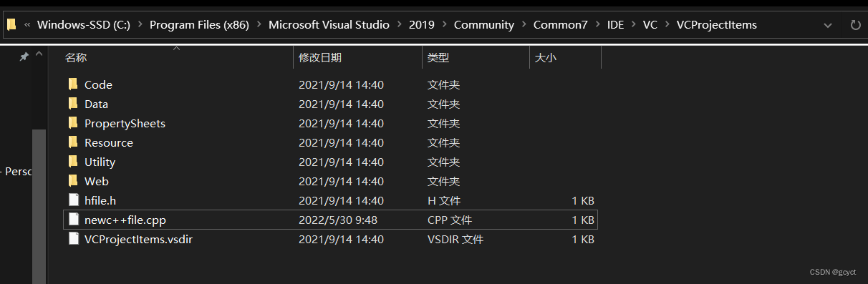Select the Web folder icon
The height and width of the screenshot is (284, 868).
pos(72,181)
